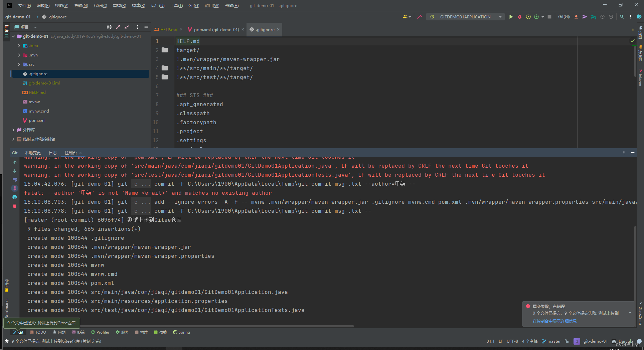
Task: Click the profiler run icon in toolbar
Action: click(x=536, y=17)
